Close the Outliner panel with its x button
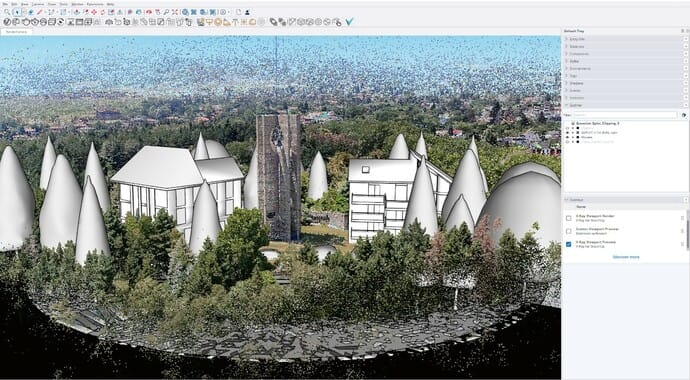This screenshot has width=690, height=380. tap(686, 105)
